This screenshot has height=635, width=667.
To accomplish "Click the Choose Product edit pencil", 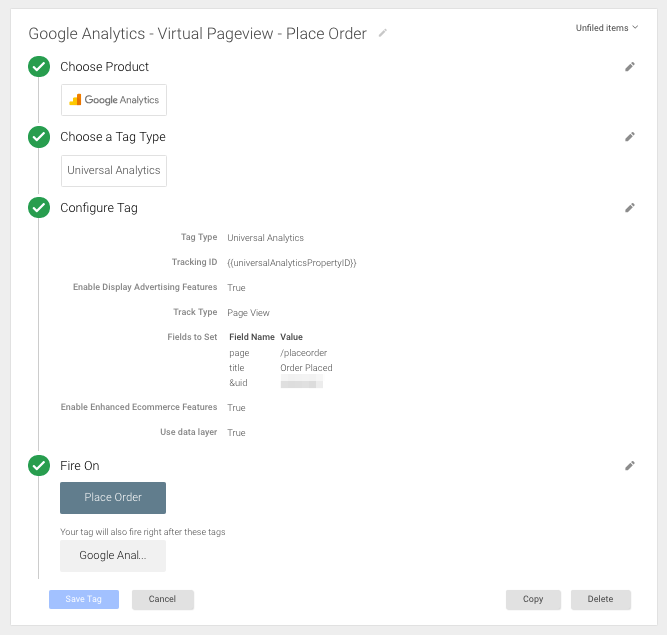I will coord(630,67).
